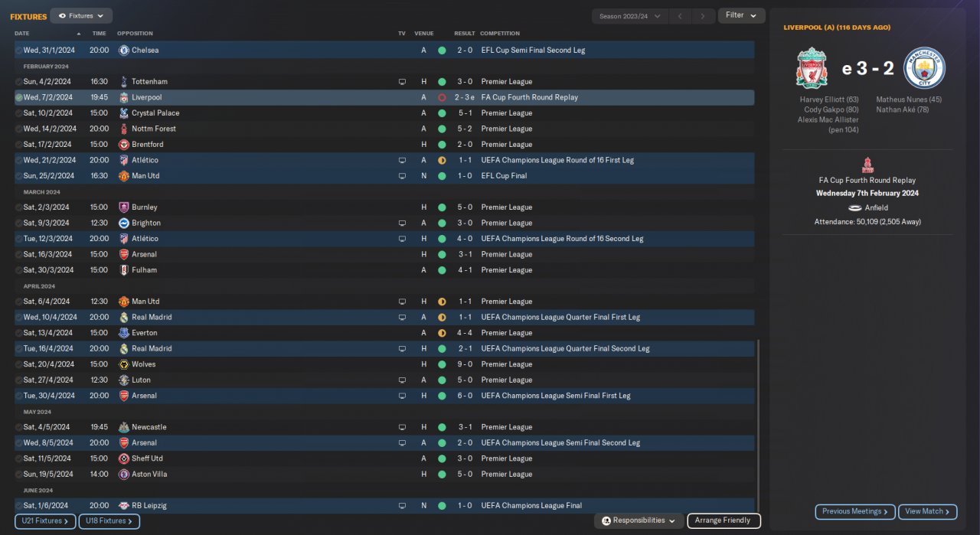This screenshot has height=535, width=980.
Task: Click the green win dot on the Luton row
Action: [x=442, y=380]
